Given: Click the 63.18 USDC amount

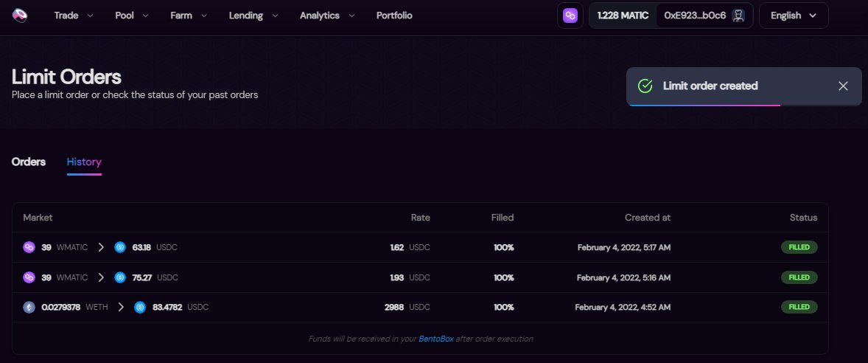Looking at the screenshot, I should [x=155, y=248].
